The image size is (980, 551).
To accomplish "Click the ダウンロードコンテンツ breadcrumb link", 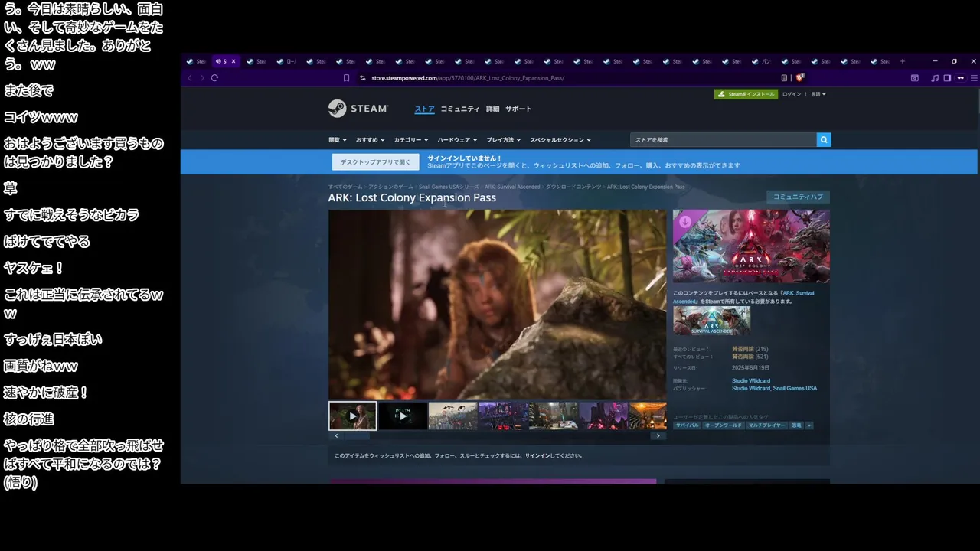I will point(573,187).
